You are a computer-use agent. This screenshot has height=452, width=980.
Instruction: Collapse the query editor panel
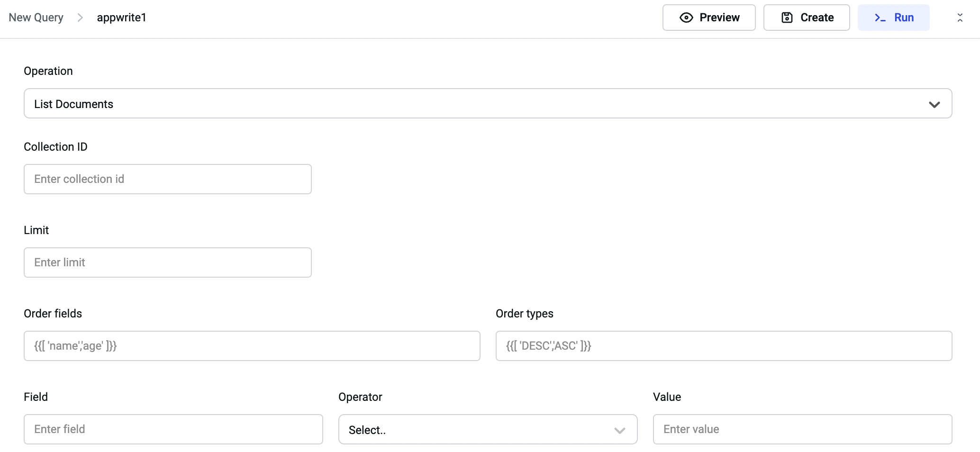coord(960,18)
